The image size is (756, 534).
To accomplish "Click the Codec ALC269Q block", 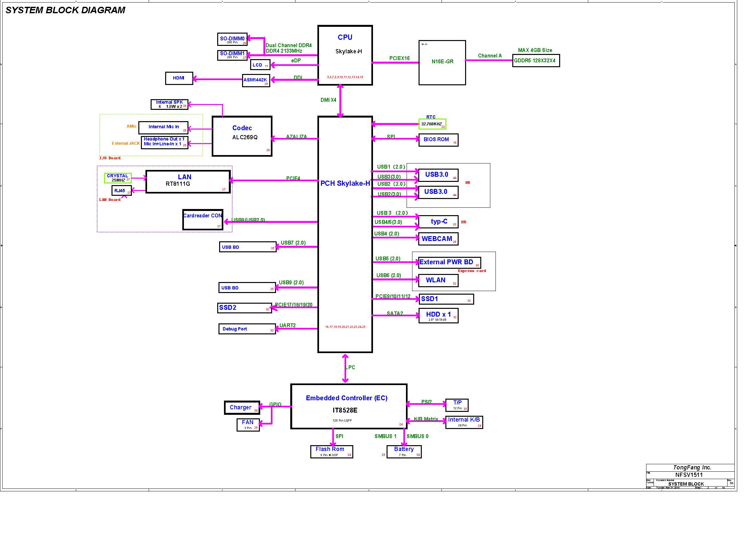I will click(x=242, y=136).
